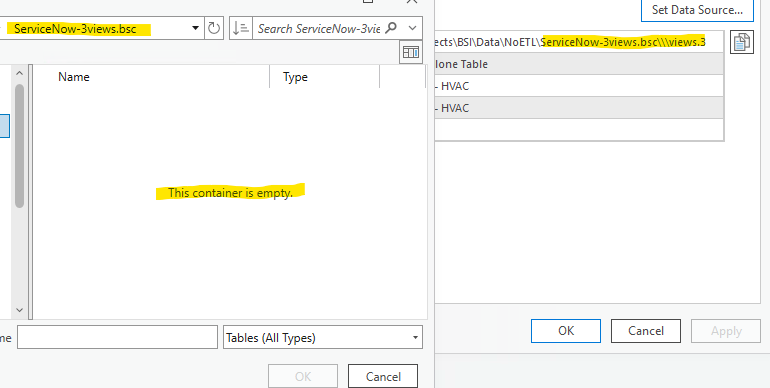Viewport: 770px width, 388px height.
Task: Expand the search options chevron
Action: (x=412, y=28)
